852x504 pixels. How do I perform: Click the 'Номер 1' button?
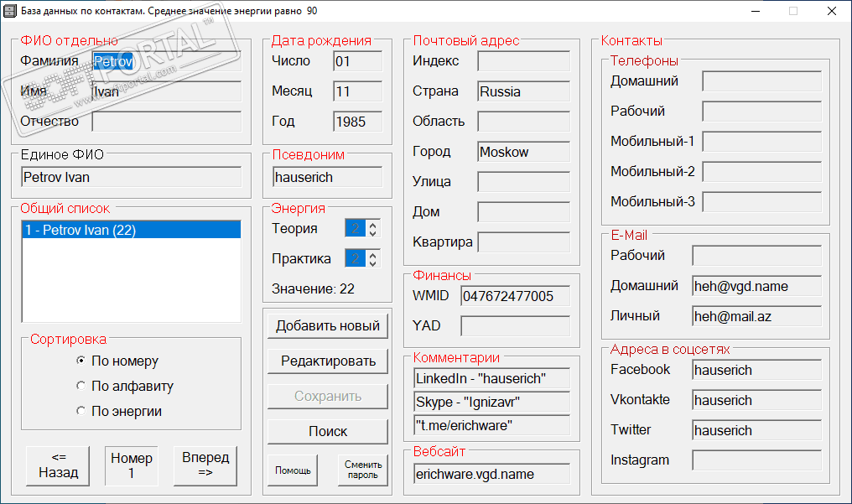(131, 466)
